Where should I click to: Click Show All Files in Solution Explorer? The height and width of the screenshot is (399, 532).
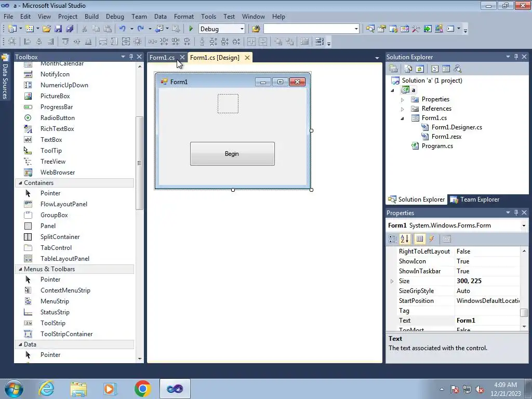pos(408,69)
